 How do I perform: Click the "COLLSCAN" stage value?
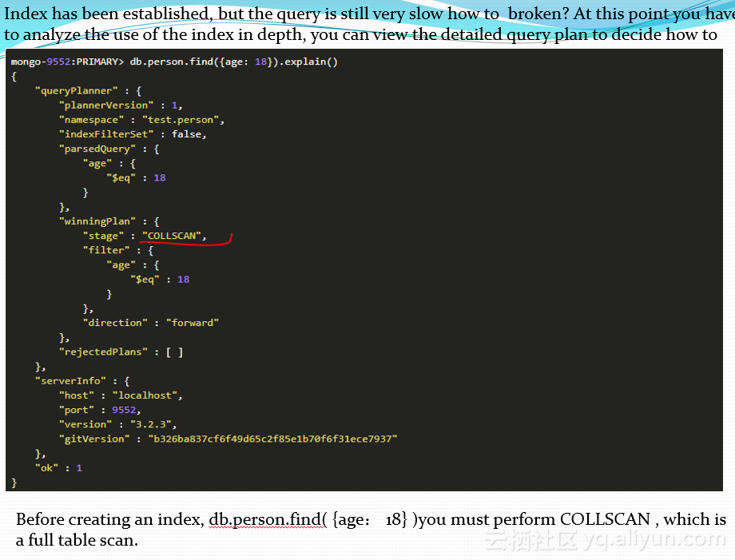pos(172,236)
